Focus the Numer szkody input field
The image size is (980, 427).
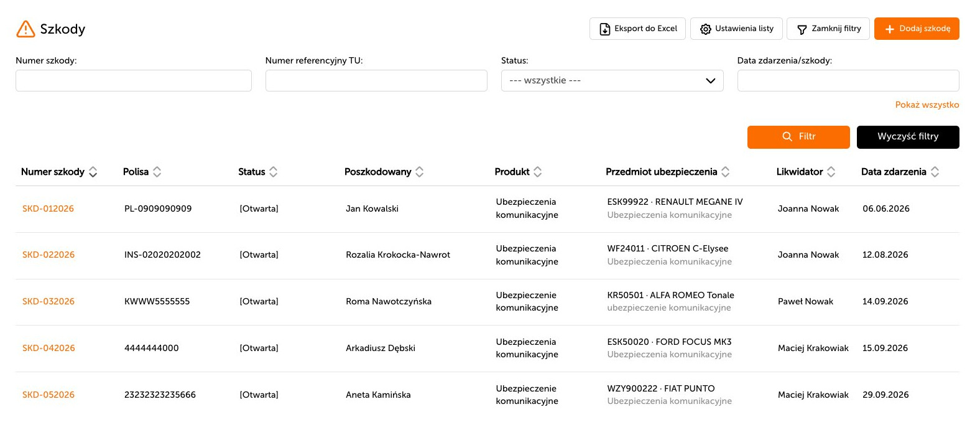[x=134, y=81]
